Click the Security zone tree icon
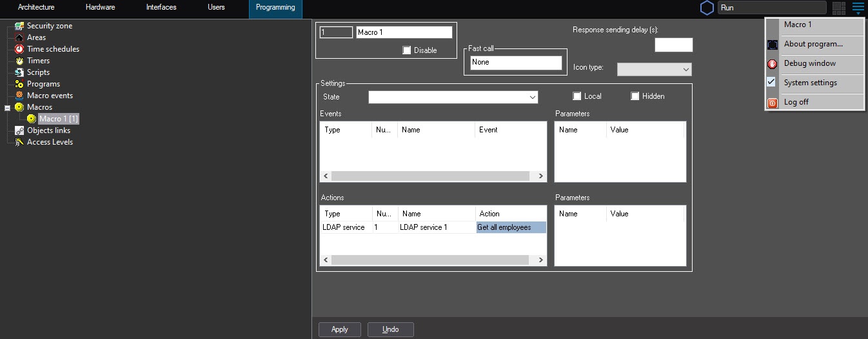 coord(19,26)
